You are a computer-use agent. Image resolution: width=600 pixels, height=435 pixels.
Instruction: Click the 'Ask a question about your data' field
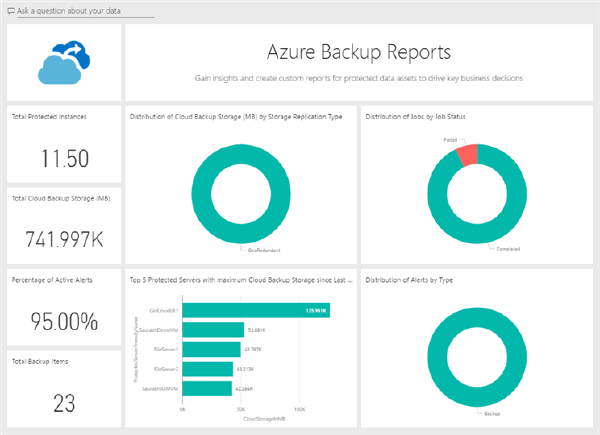tap(85, 11)
